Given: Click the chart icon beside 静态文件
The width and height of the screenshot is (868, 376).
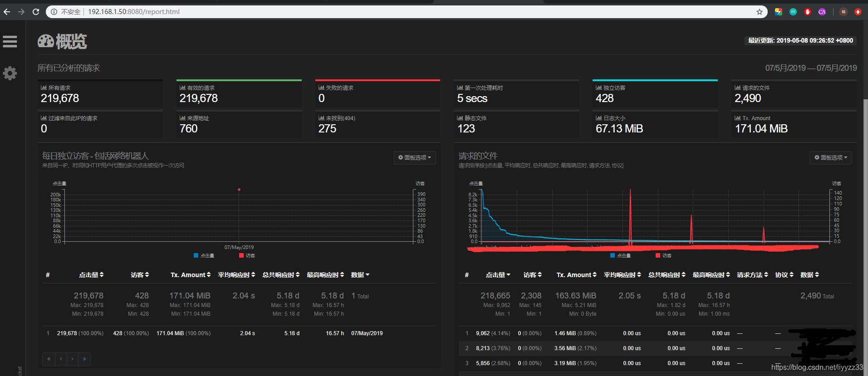Looking at the screenshot, I should pyautogui.click(x=460, y=118).
